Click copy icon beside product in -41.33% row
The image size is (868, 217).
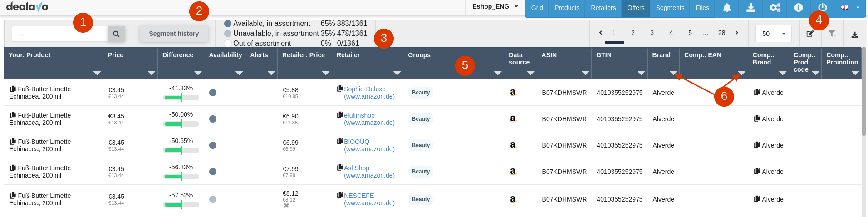click(13, 89)
